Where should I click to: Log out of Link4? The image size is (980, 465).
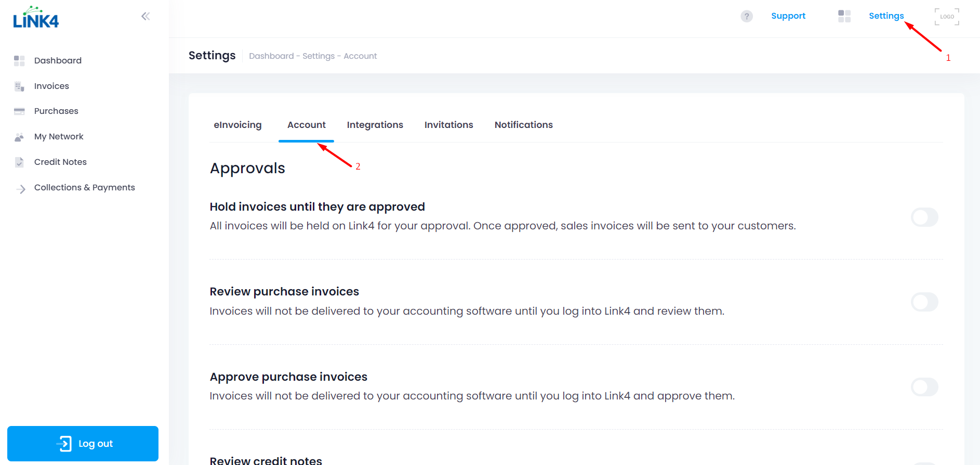(x=83, y=444)
